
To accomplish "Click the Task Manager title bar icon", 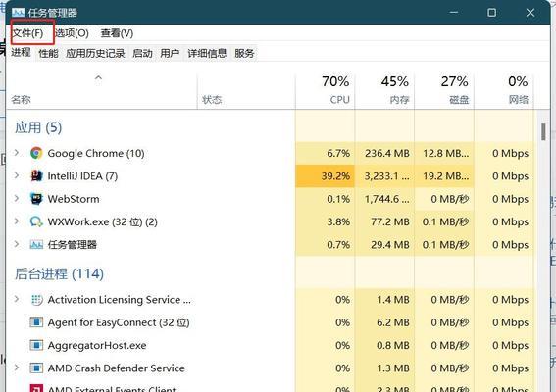I will 18,13.
